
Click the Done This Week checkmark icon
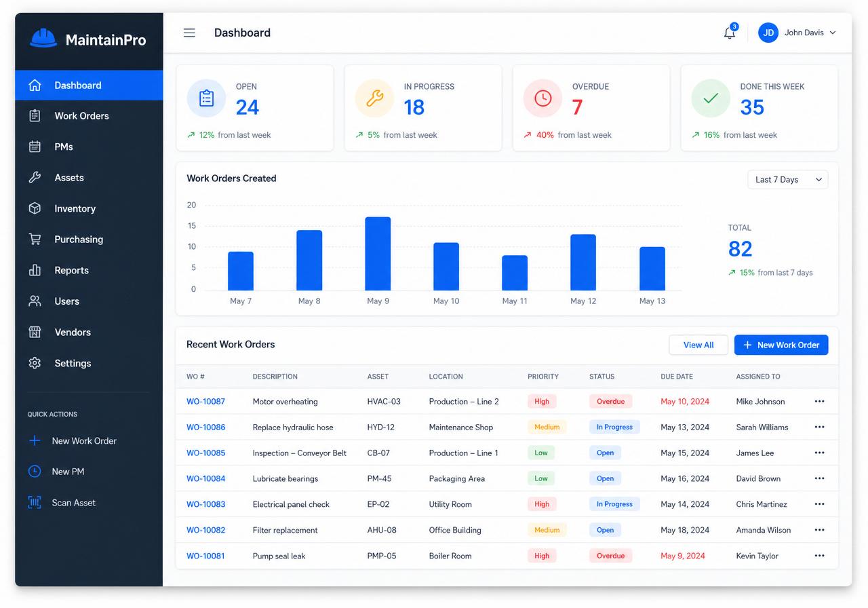coord(711,98)
